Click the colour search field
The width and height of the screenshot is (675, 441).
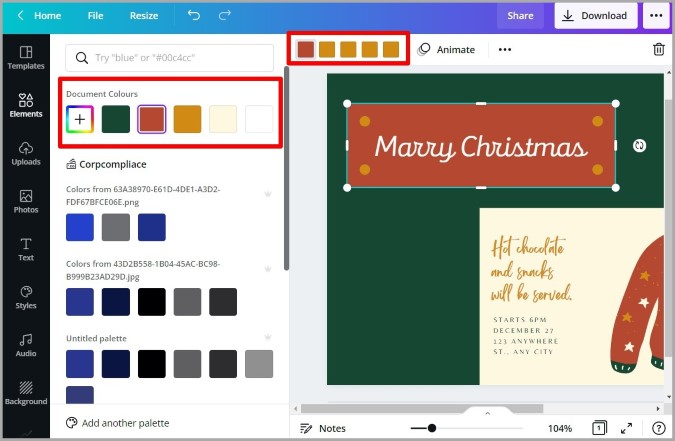pyautogui.click(x=170, y=58)
